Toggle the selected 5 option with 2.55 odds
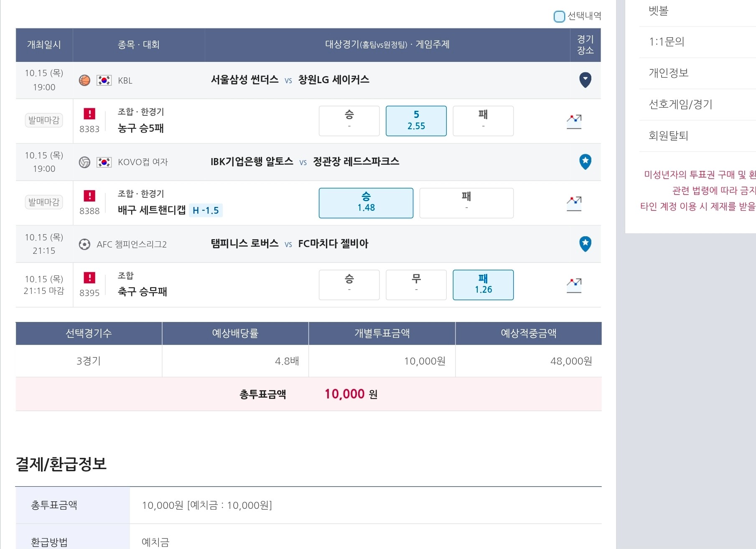Image resolution: width=756 pixels, height=549 pixels. [416, 121]
